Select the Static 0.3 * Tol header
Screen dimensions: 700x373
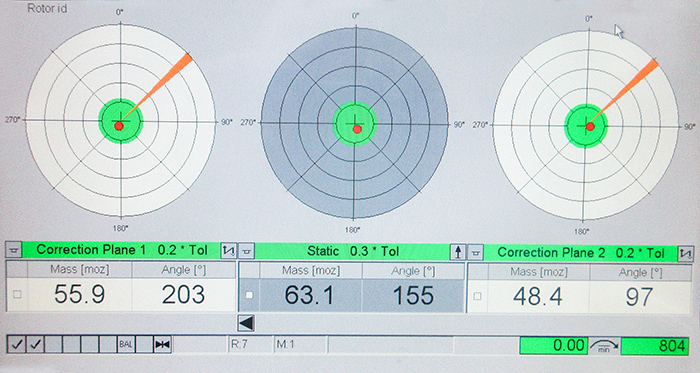coord(353,252)
